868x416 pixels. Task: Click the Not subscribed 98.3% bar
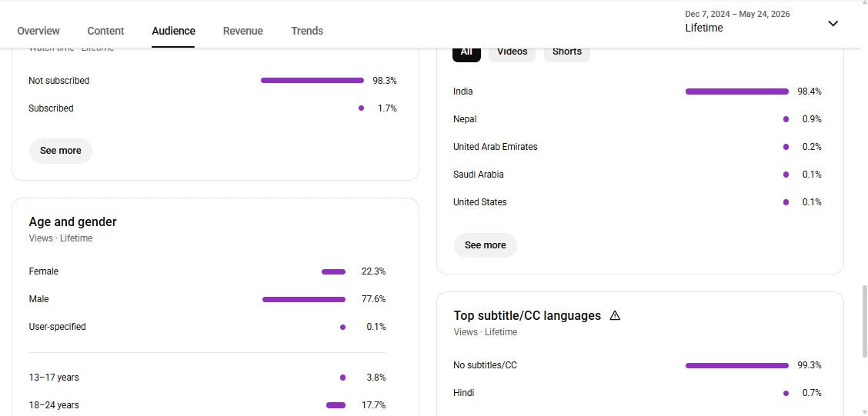click(x=312, y=81)
